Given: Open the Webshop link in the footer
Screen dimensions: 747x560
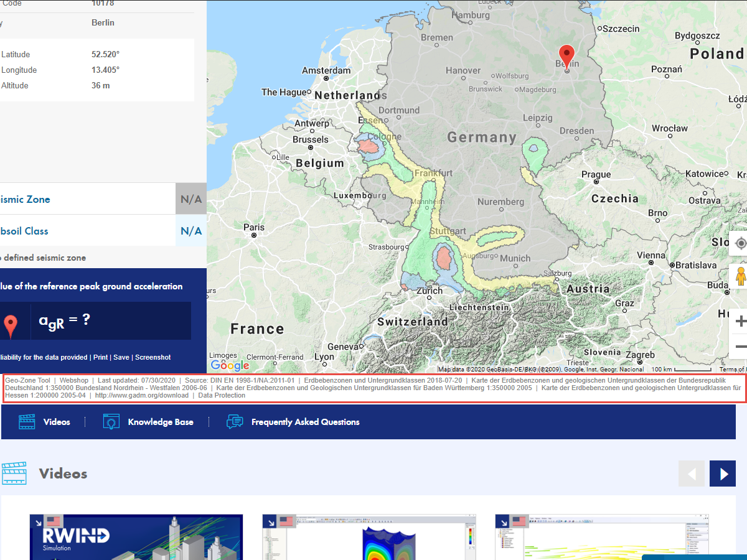Looking at the screenshot, I should tap(73, 380).
